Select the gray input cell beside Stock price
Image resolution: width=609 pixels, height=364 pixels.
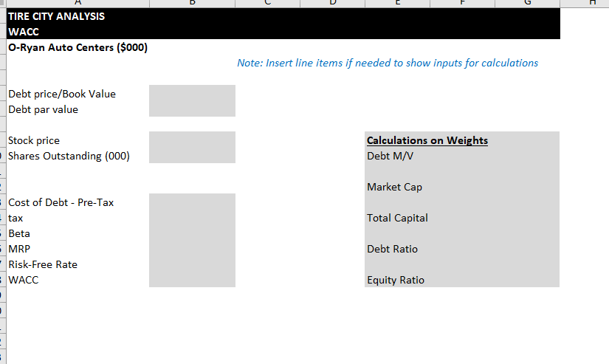(192, 140)
